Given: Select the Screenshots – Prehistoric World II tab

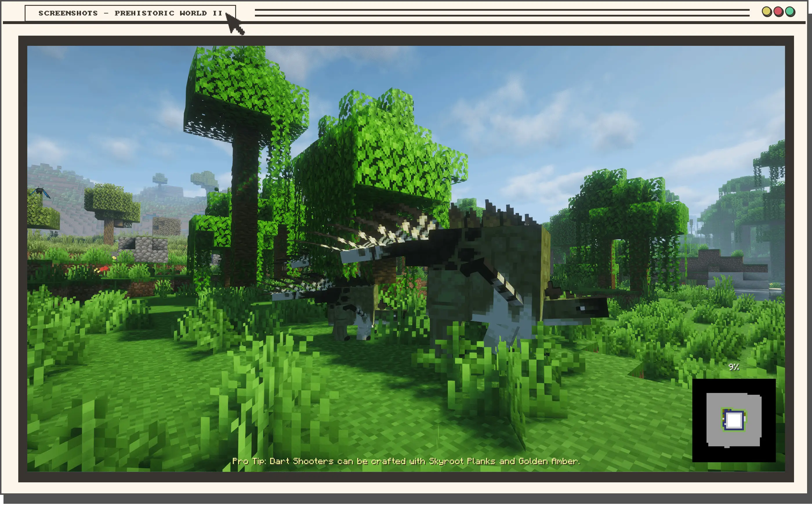Looking at the screenshot, I should [x=130, y=13].
